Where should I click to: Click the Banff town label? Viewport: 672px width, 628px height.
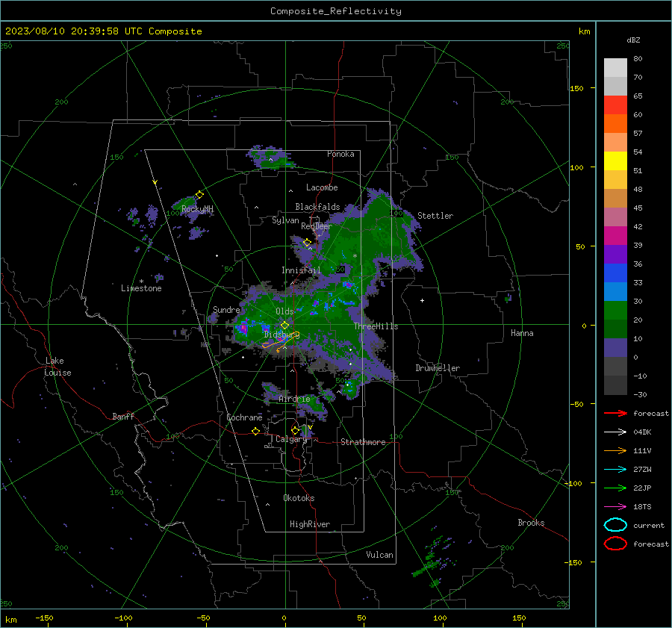tap(123, 416)
